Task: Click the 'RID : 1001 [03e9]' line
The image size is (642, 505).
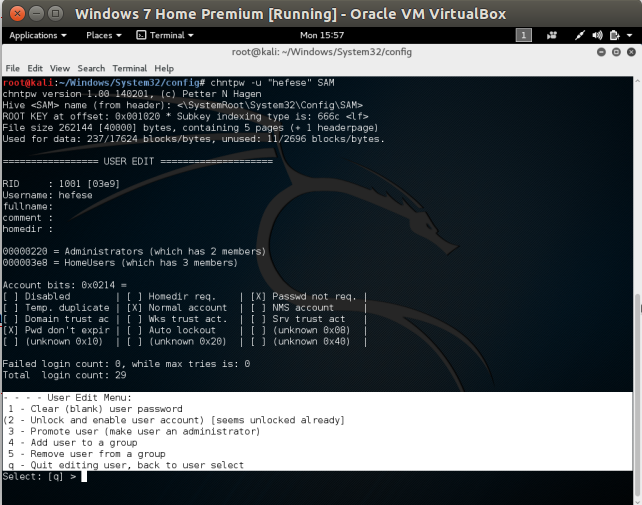Action: (61, 184)
